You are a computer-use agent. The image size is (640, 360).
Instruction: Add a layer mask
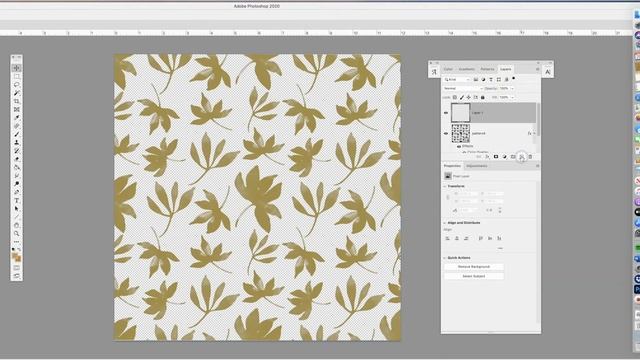pyautogui.click(x=496, y=157)
